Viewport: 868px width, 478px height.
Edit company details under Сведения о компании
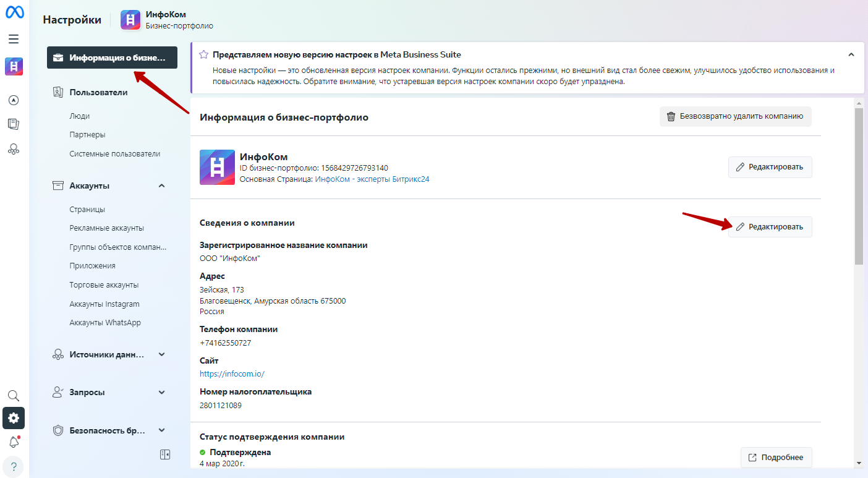coord(770,227)
